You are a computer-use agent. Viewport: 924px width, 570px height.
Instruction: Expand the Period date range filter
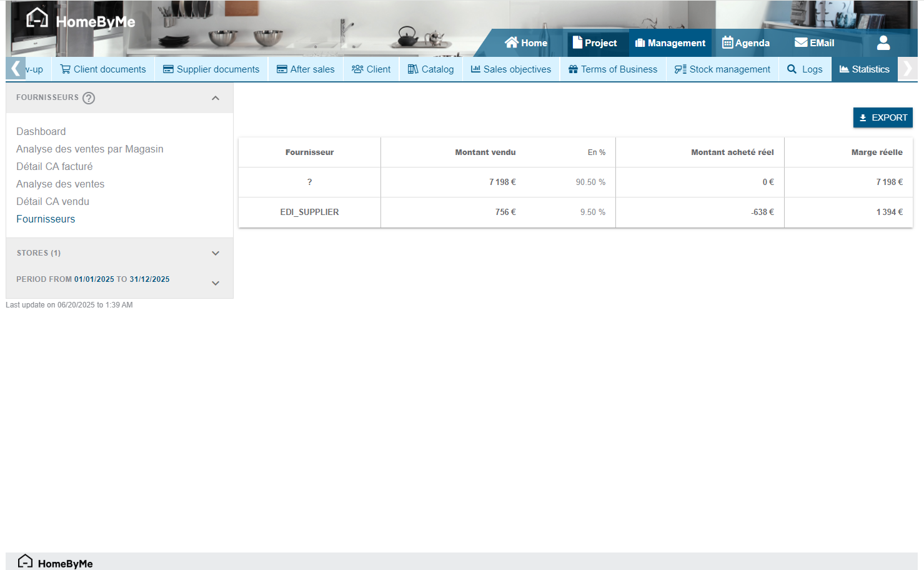click(216, 283)
